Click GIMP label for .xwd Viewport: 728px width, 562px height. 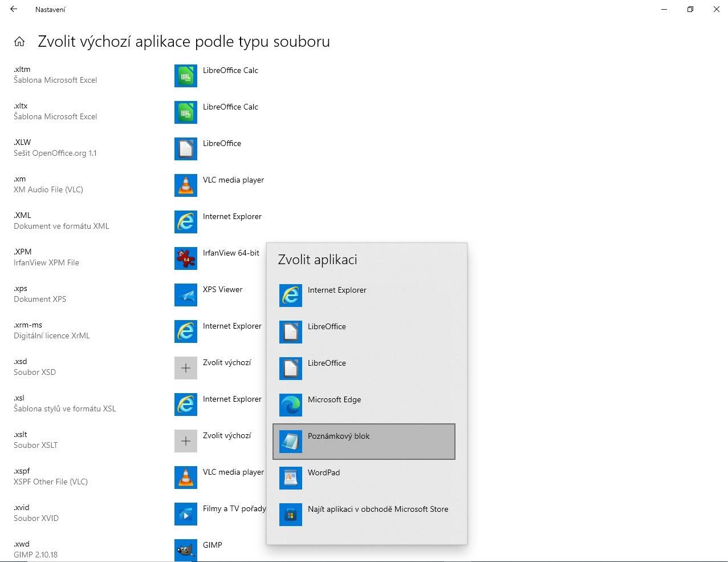(213, 545)
